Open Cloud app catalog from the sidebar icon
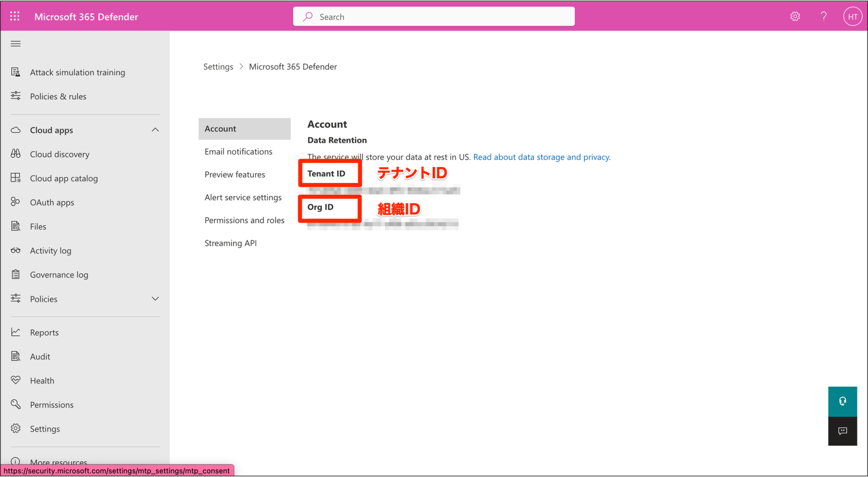This screenshot has width=868, height=477. click(15, 178)
